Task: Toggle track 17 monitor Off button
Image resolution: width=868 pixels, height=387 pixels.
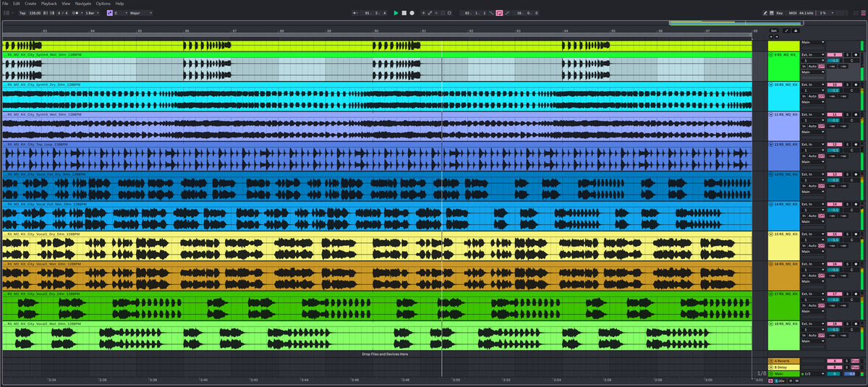Action: tap(821, 305)
